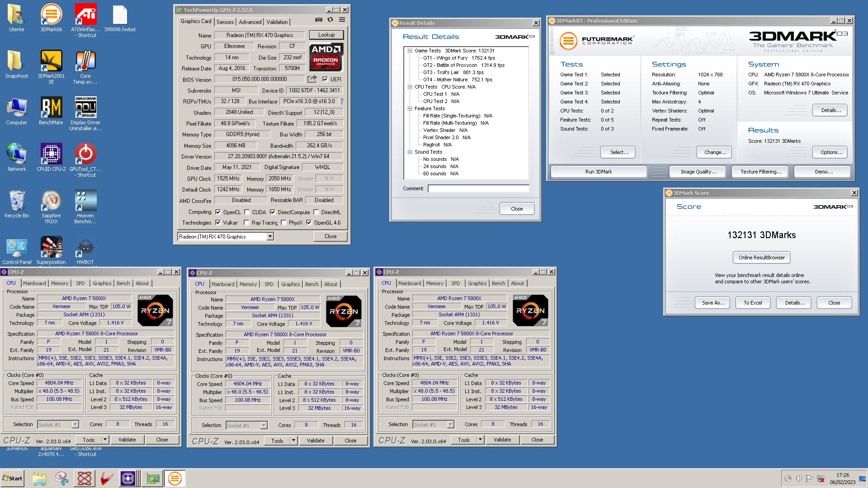Open Recycle Bin on desktop

(17, 204)
